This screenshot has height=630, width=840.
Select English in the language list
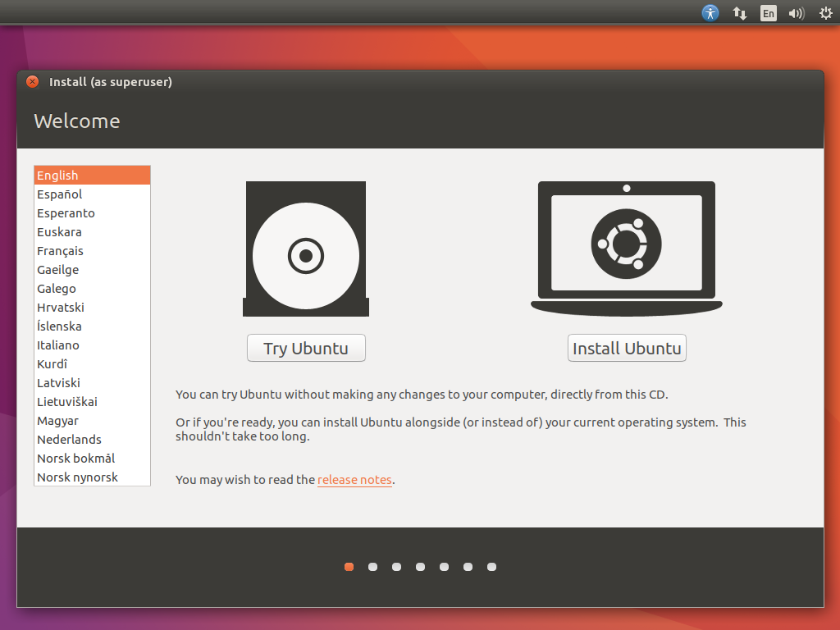click(x=57, y=176)
